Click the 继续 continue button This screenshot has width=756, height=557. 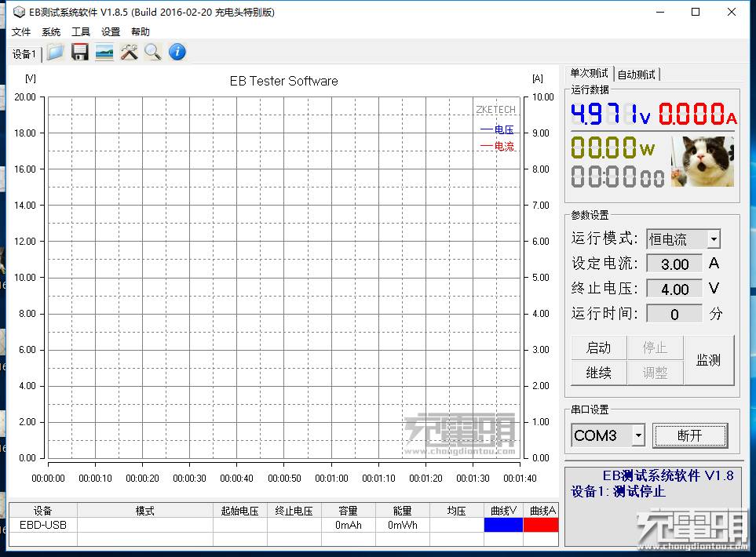598,373
